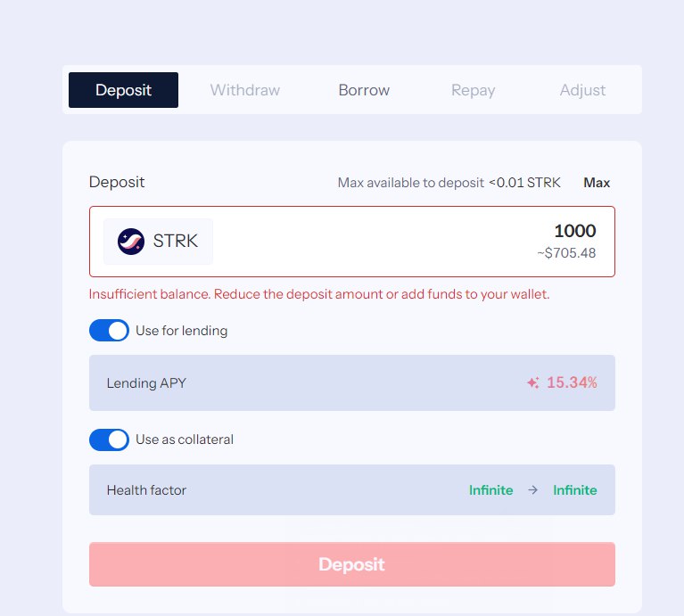Disable the Use as collateral switch
Screen dimensions: 684x616
(x=109, y=439)
